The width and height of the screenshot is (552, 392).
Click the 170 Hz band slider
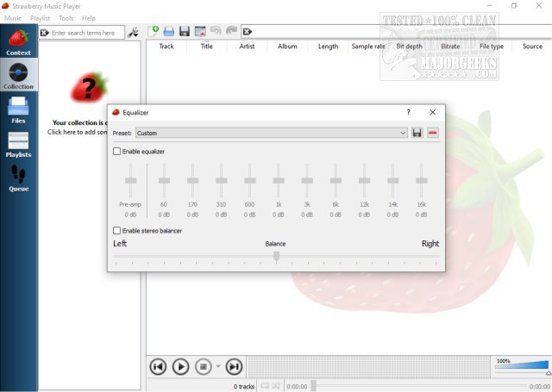coord(192,181)
